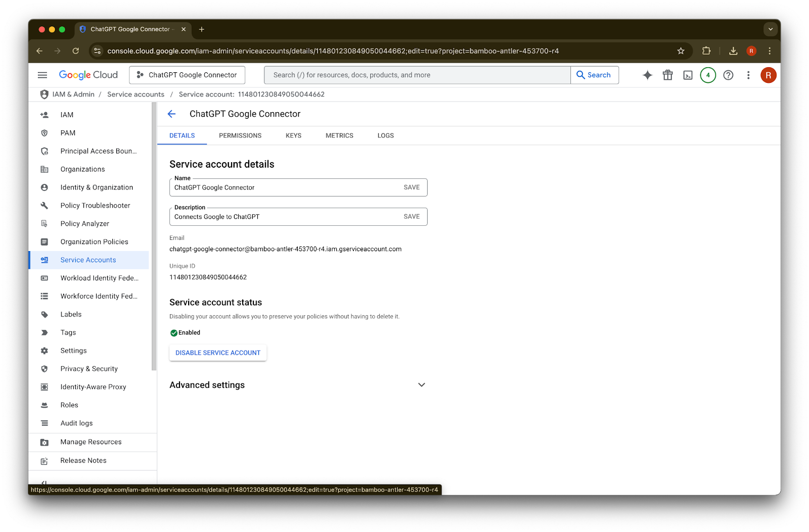Image resolution: width=809 pixels, height=532 pixels.
Task: Bookmark this page with the star icon
Action: coord(681,51)
